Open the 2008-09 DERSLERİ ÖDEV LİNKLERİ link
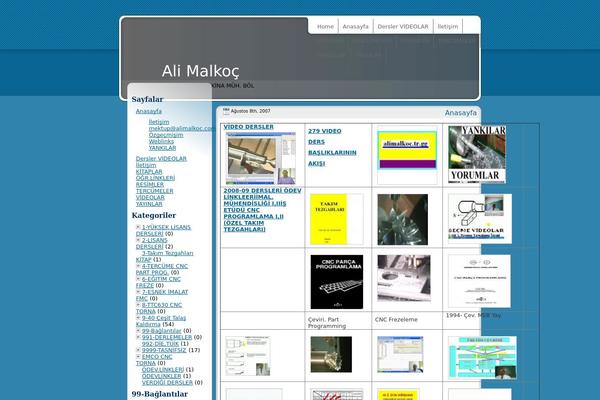 pos(262,210)
